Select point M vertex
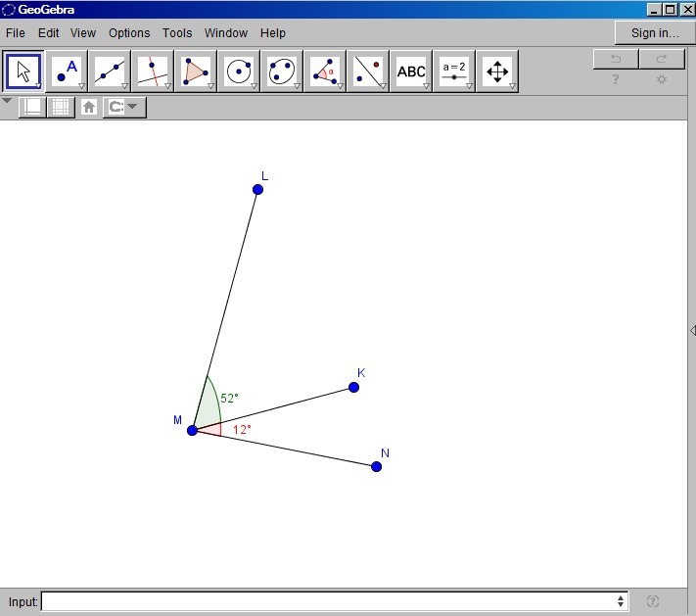This screenshot has height=616, width=696. (x=192, y=430)
